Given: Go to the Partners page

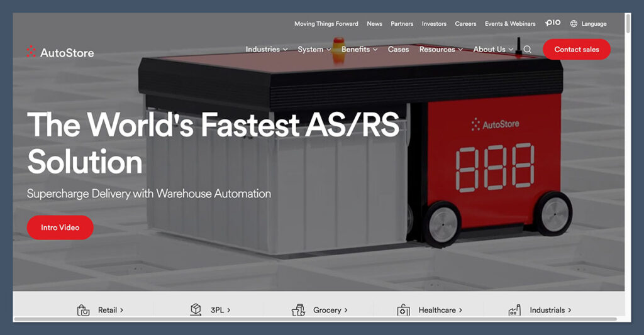Looking at the screenshot, I should coord(402,24).
